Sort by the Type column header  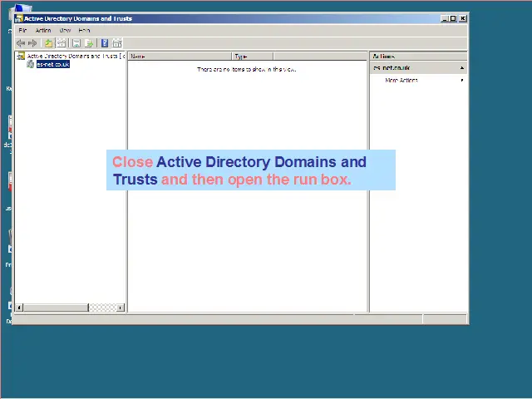point(252,57)
